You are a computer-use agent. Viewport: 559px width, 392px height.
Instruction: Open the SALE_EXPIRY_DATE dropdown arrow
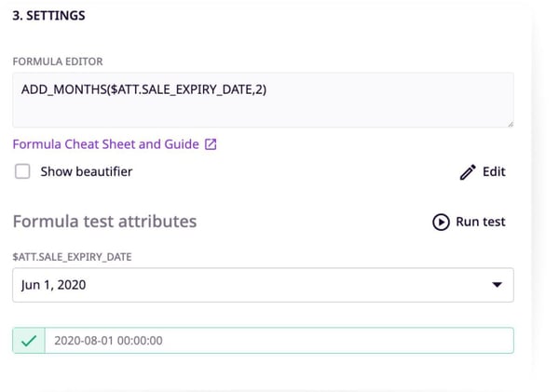click(x=497, y=285)
